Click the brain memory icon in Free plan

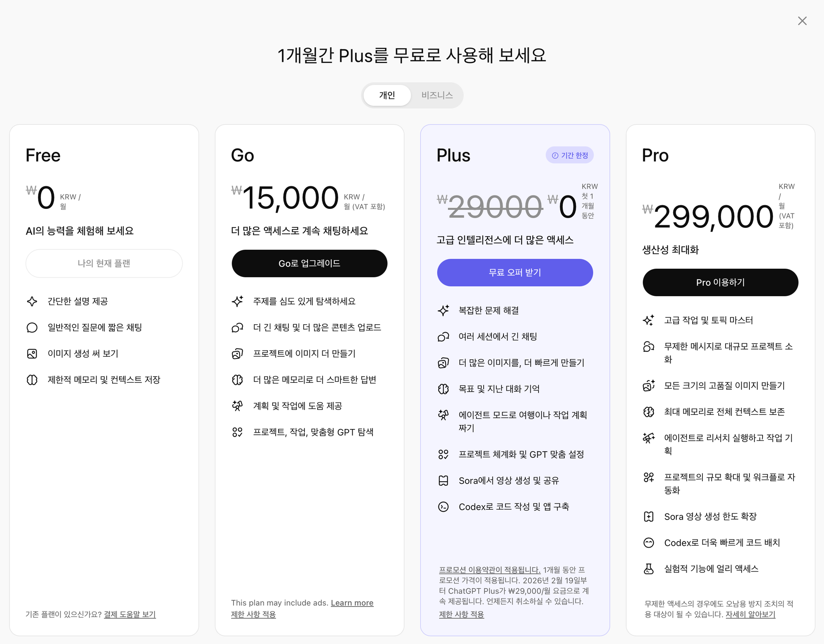pos(32,379)
